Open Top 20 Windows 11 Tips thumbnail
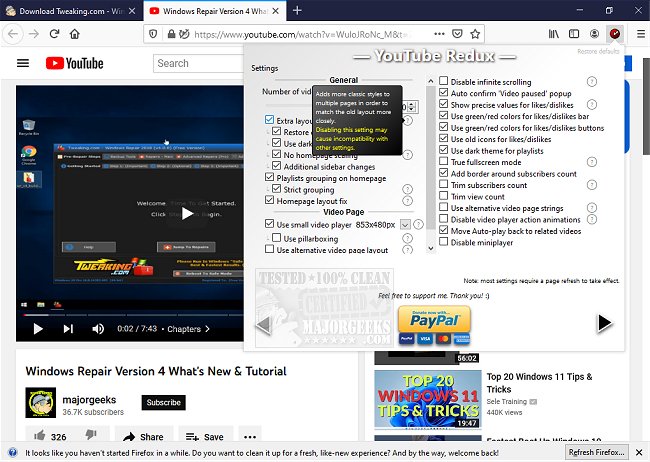The width and height of the screenshot is (650, 462). coord(428,399)
